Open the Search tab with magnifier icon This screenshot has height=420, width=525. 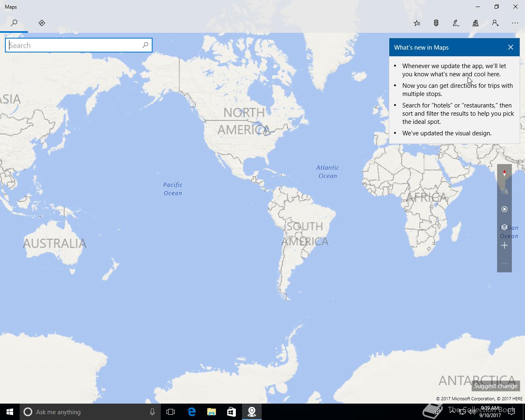tap(14, 23)
